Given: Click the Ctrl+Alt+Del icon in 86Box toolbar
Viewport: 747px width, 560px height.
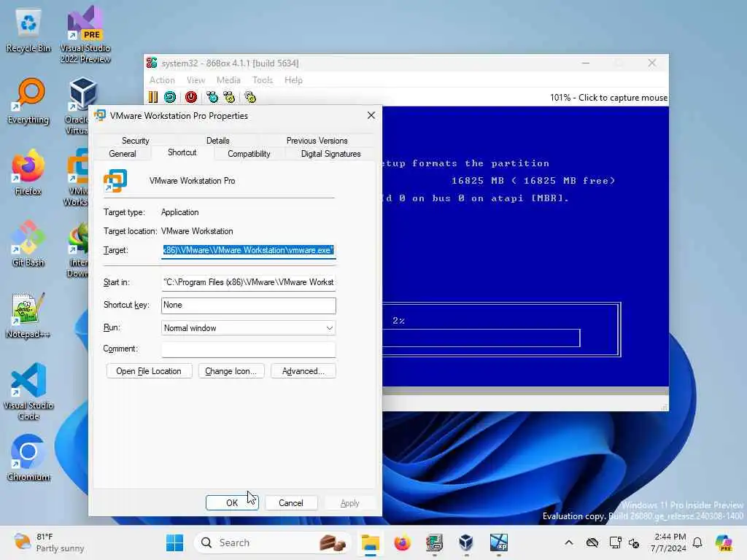Looking at the screenshot, I should click(212, 97).
